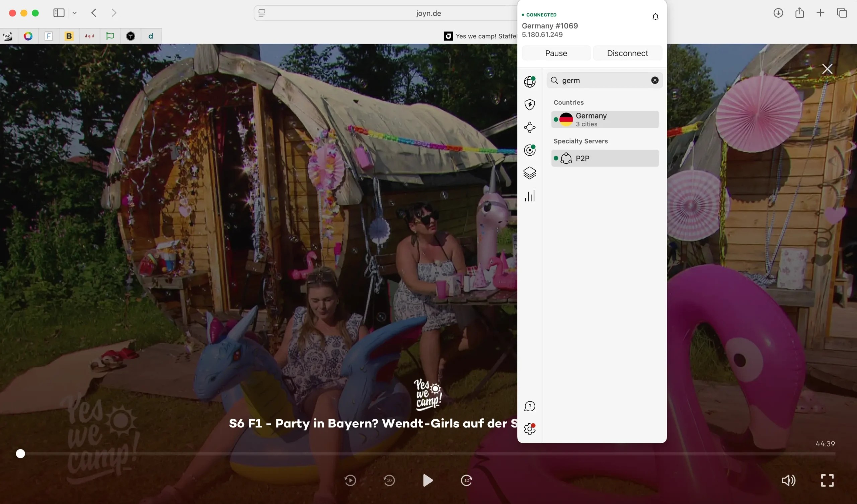Open the 'B' pinned tab

(69, 36)
